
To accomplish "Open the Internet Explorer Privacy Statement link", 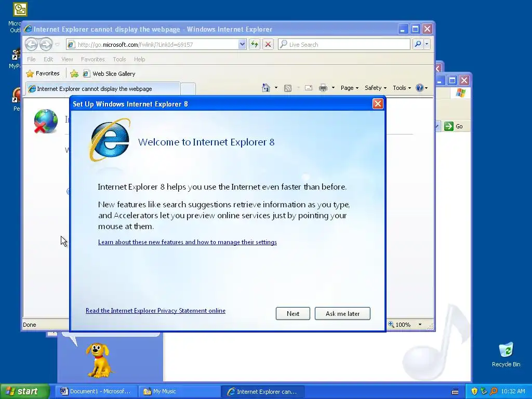I will point(155,311).
